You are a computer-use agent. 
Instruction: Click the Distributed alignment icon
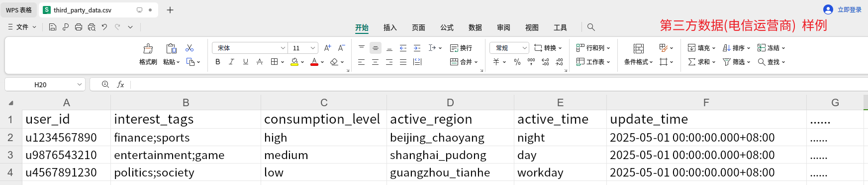coord(417,62)
